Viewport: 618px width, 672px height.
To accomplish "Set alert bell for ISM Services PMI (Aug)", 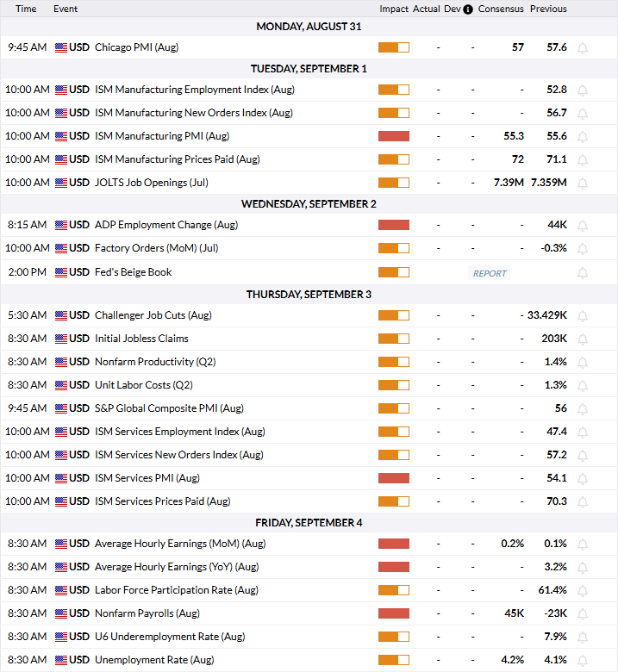I will tap(583, 479).
